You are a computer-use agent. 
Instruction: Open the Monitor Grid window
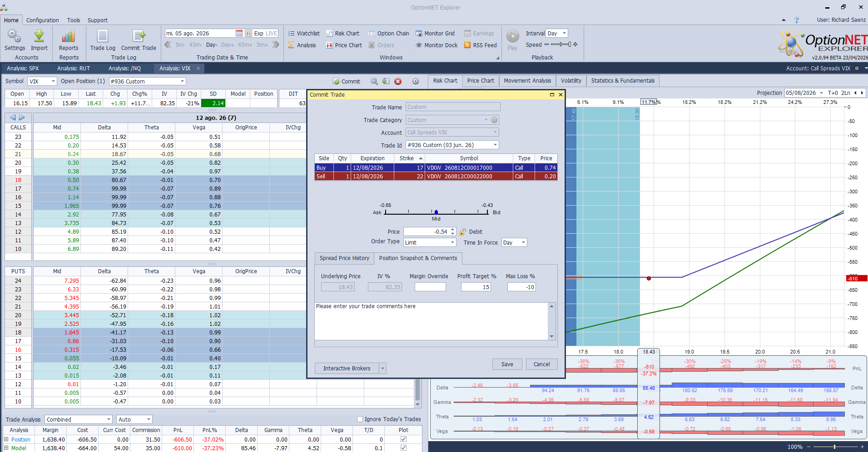point(435,33)
